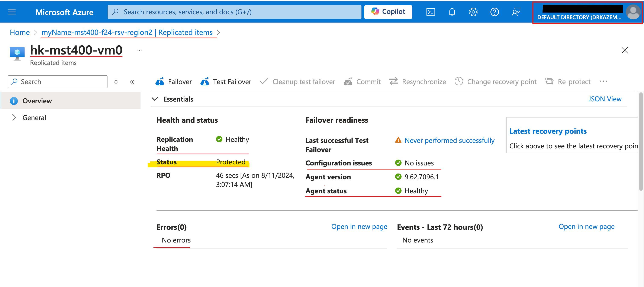Collapse the left sidebar with double chevron

click(x=132, y=82)
